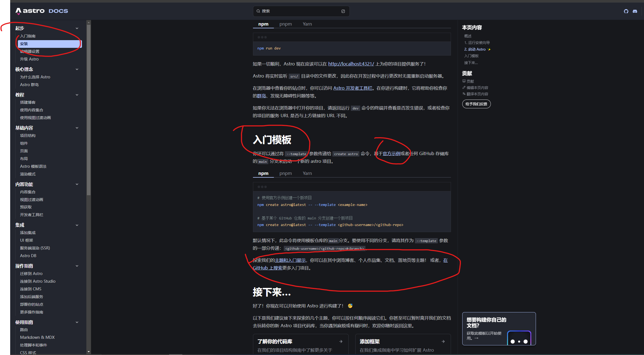Collapse the 操作指南 sidebar section
The width and height of the screenshot is (644, 355).
(77, 266)
